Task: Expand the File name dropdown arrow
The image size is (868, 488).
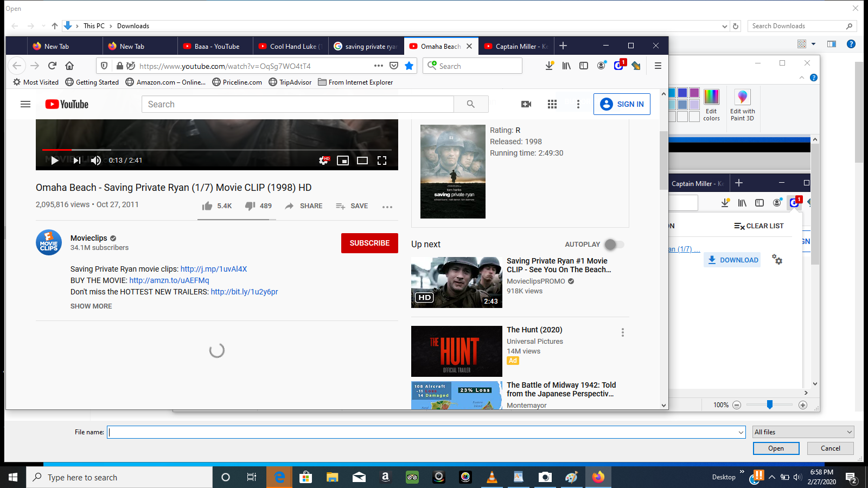Action: [741, 432]
